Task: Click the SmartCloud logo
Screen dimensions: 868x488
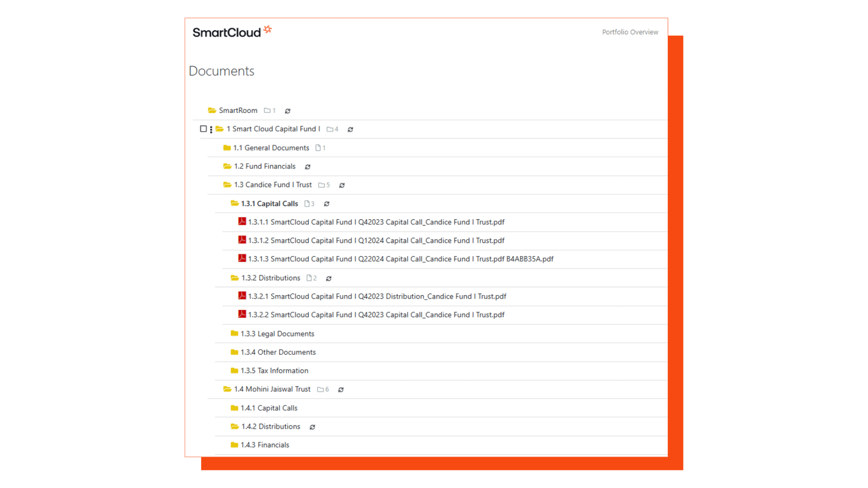Action: pyautogui.click(x=231, y=32)
